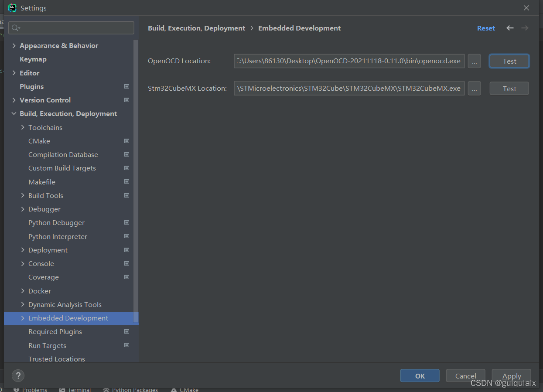This screenshot has height=392, width=543.
Task: Click the back arrow navigation icon
Action: 510,28
